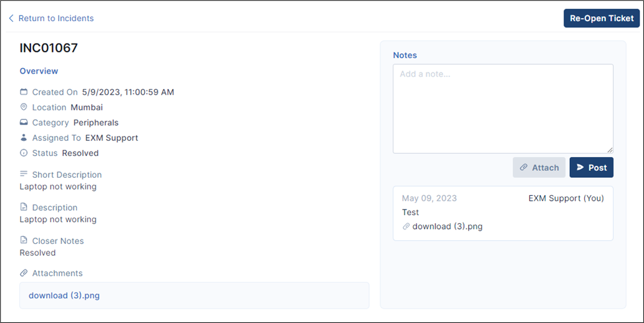Open download (3).png inside the Test note
Image resolution: width=644 pixels, height=323 pixels.
point(447,226)
